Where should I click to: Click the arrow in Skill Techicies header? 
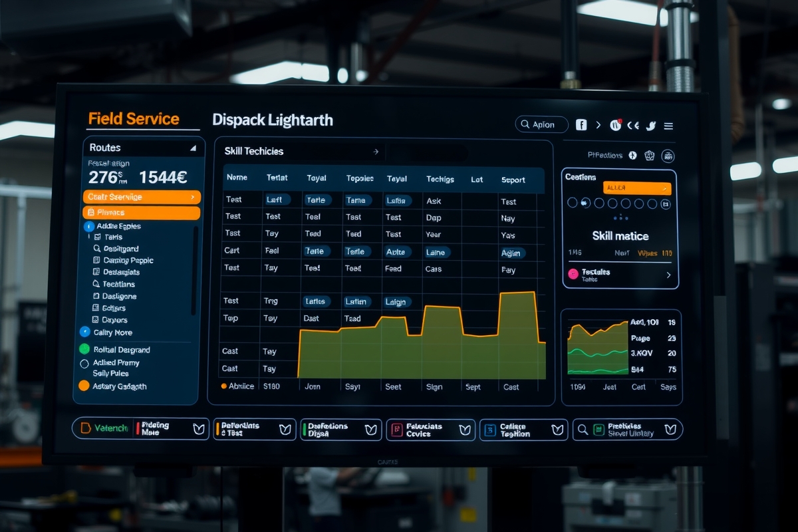[376, 152]
